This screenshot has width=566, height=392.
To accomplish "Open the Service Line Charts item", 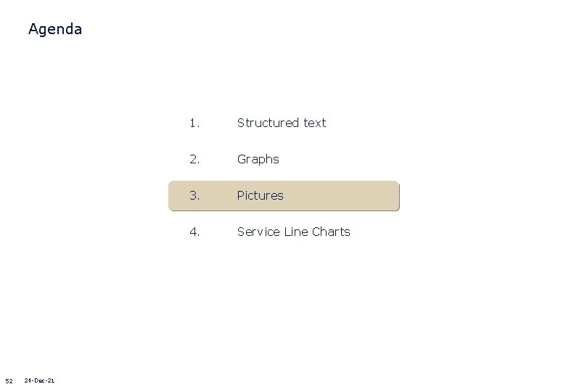I will pyautogui.click(x=293, y=232).
